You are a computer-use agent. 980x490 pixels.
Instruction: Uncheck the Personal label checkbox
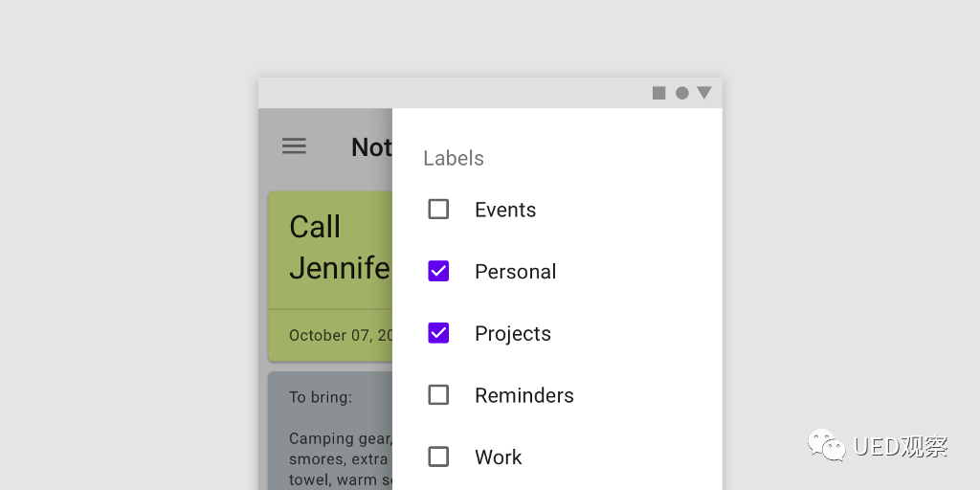pos(438,271)
